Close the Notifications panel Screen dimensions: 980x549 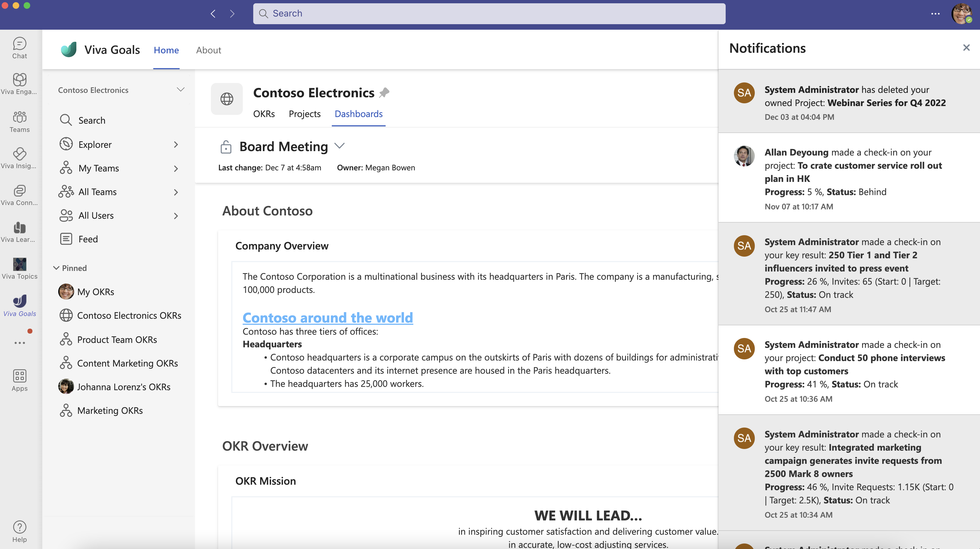(x=967, y=48)
